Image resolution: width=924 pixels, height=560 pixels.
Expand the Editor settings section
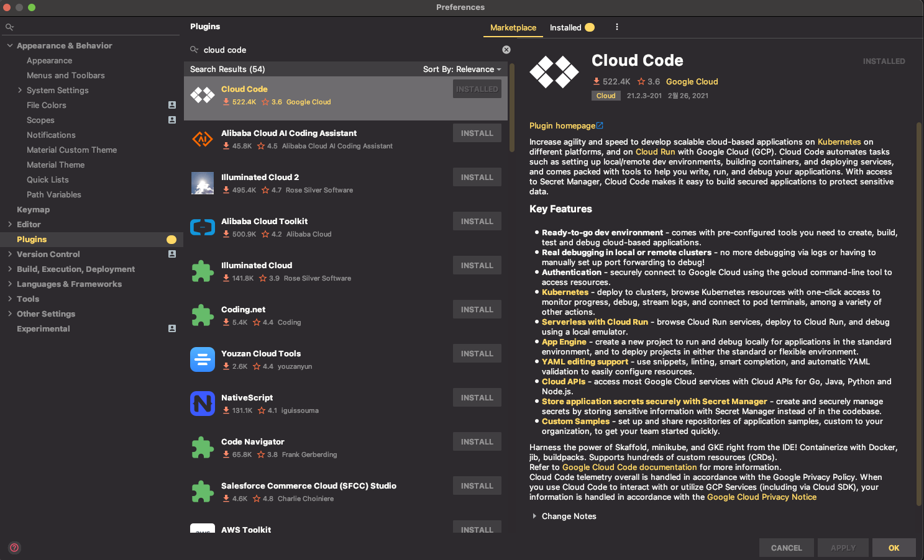click(10, 224)
